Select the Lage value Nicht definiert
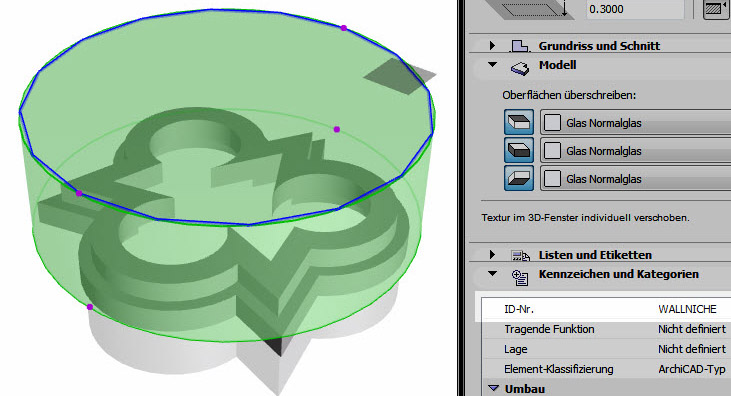The height and width of the screenshot is (396, 731). click(692, 349)
